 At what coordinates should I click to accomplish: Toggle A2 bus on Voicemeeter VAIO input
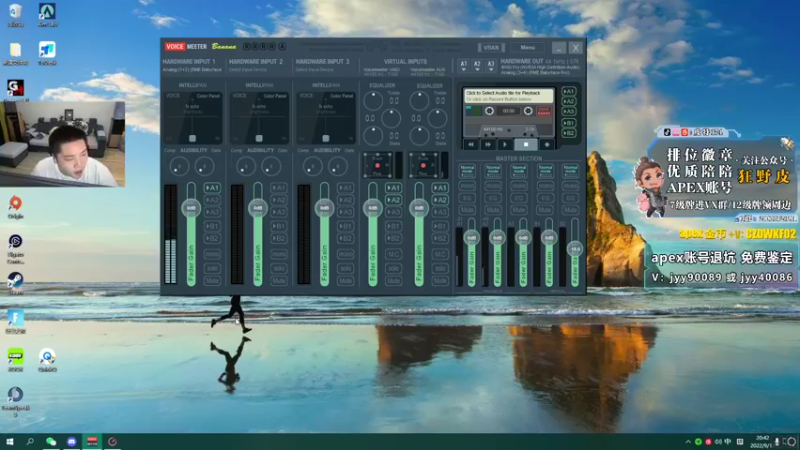click(x=393, y=200)
